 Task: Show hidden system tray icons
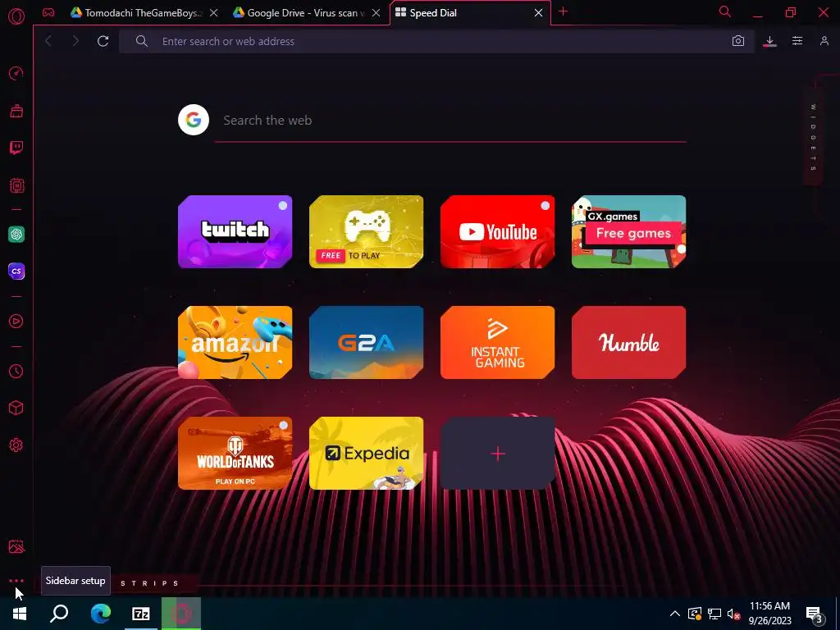pyautogui.click(x=675, y=614)
